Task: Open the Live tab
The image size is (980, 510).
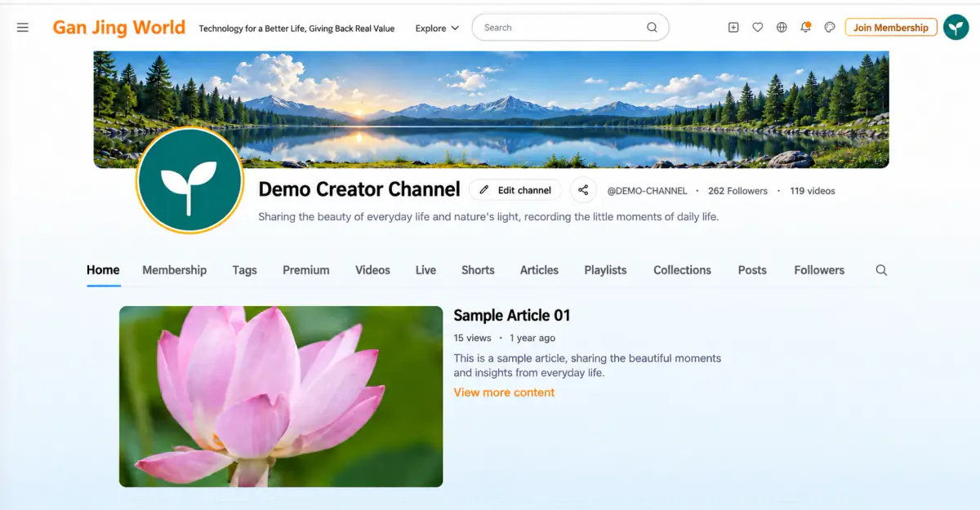Action: (425, 270)
